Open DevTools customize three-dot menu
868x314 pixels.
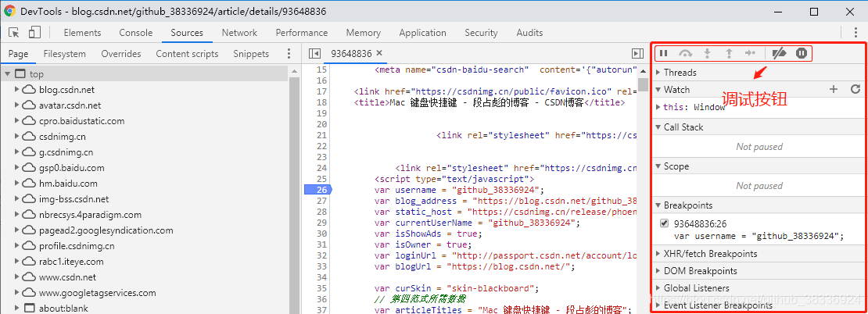[857, 33]
